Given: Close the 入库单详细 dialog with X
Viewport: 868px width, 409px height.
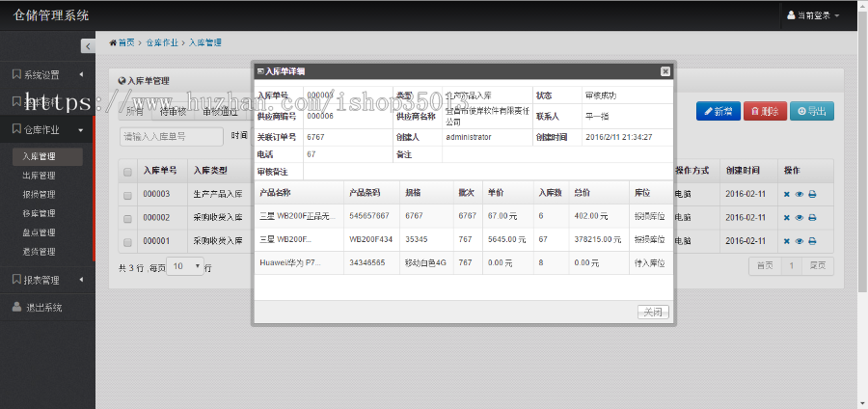Looking at the screenshot, I should point(665,71).
